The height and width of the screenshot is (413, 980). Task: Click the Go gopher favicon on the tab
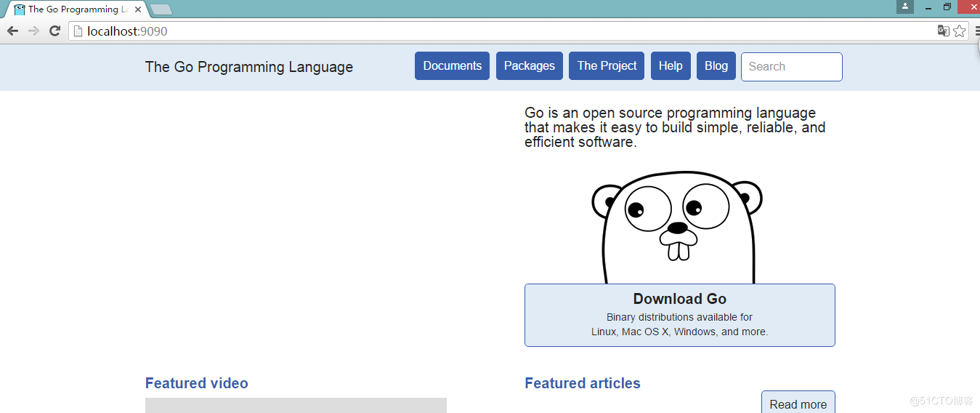pos(20,9)
